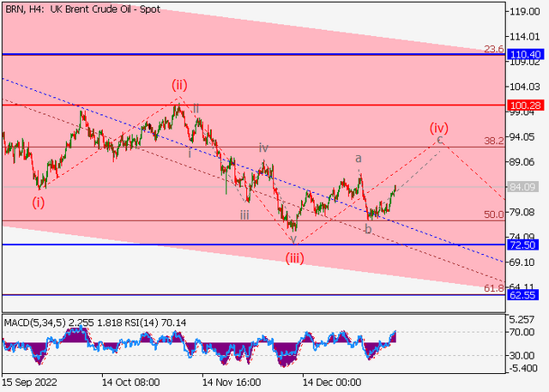The image size is (549, 392).
Task: Select the 62.55 blue price label
Action: click(522, 295)
